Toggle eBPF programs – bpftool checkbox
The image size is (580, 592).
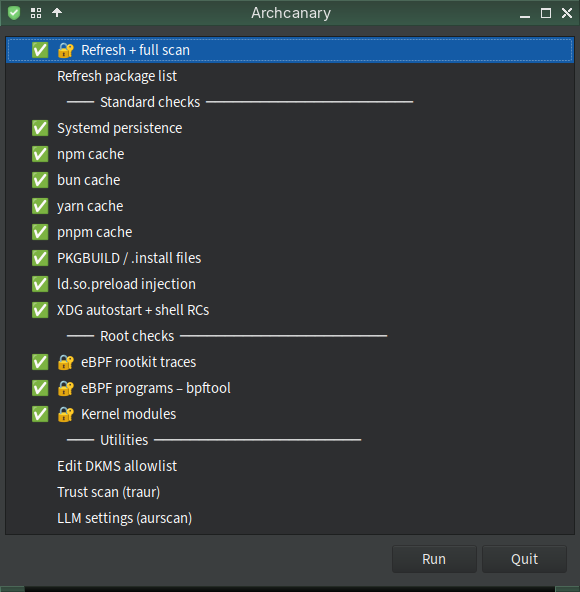pyautogui.click(x=40, y=388)
